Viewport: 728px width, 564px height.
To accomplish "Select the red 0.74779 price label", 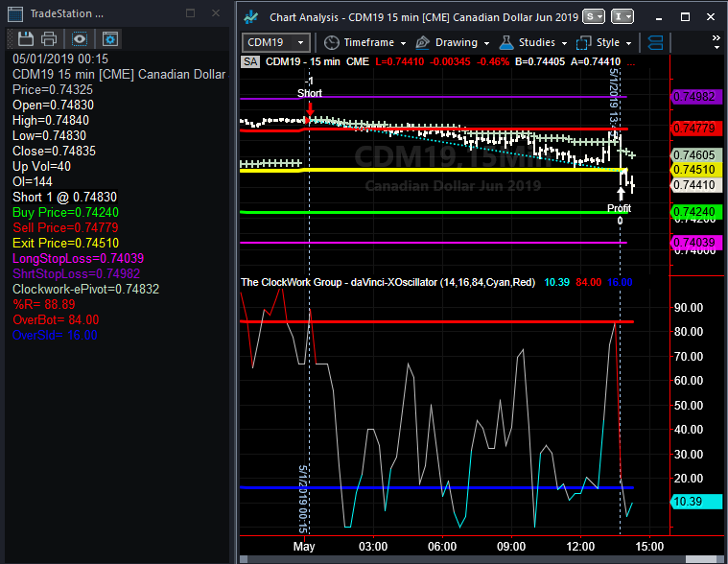I will 695,128.
